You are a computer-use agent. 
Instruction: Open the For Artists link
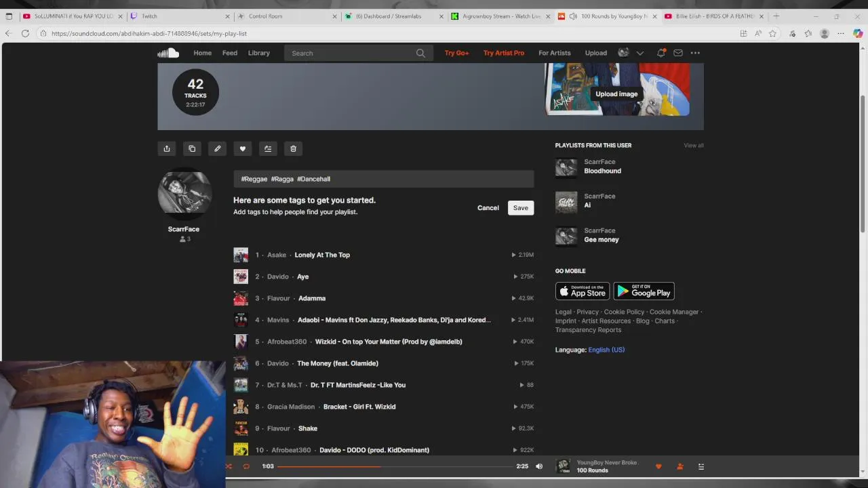point(555,53)
